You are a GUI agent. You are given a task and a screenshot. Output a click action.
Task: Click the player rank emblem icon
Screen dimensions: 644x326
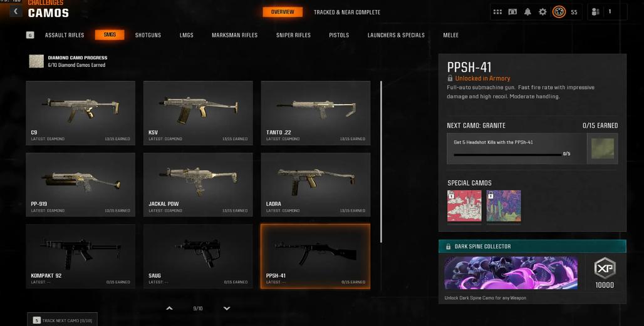coord(559,12)
